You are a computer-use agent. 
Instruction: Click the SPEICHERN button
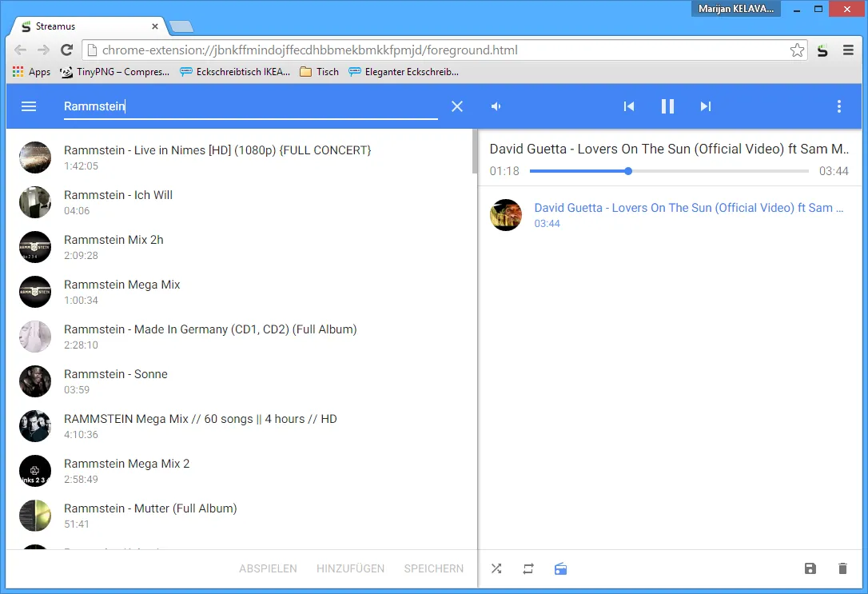pos(433,568)
